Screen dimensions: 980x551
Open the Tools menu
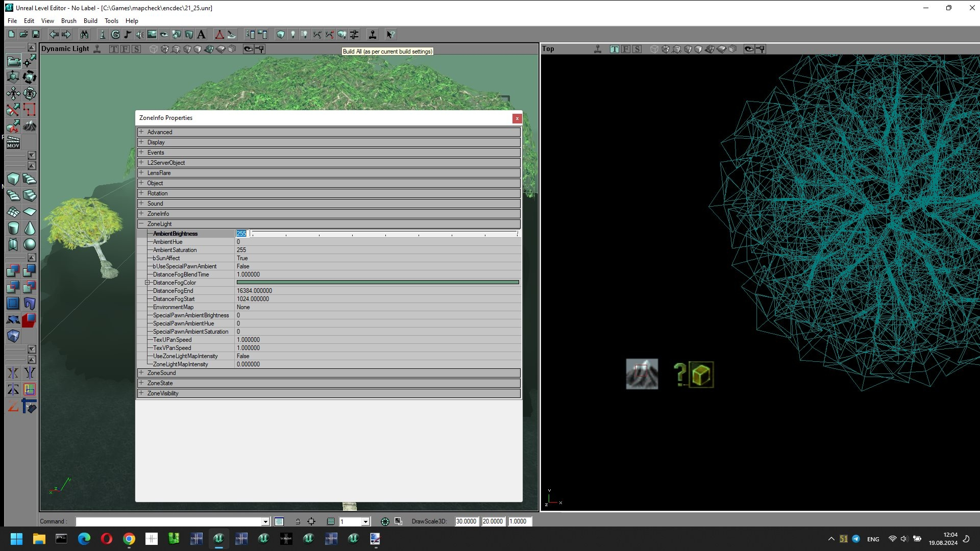click(x=111, y=20)
